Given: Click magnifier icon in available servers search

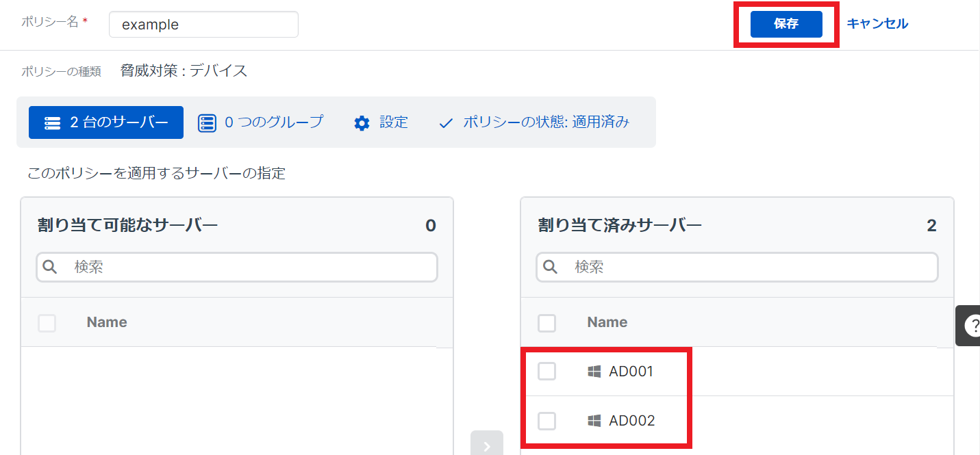Looking at the screenshot, I should point(50,267).
